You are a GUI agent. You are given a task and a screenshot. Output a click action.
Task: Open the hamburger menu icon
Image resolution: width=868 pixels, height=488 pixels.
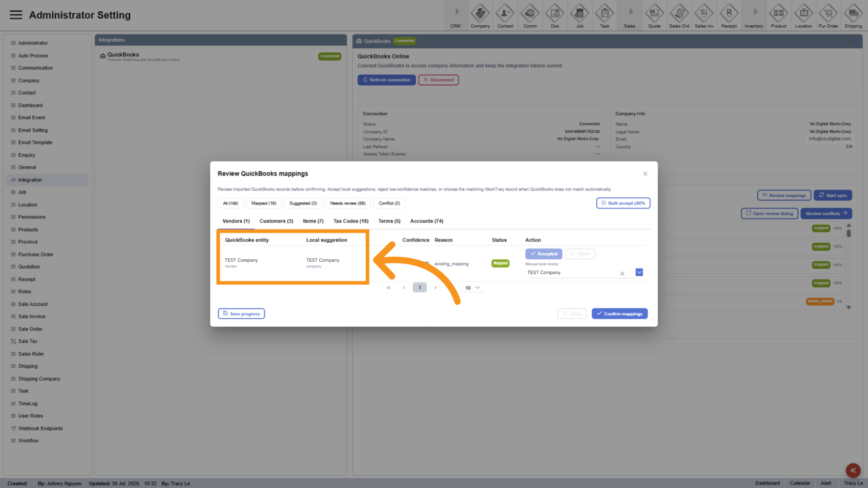click(16, 15)
